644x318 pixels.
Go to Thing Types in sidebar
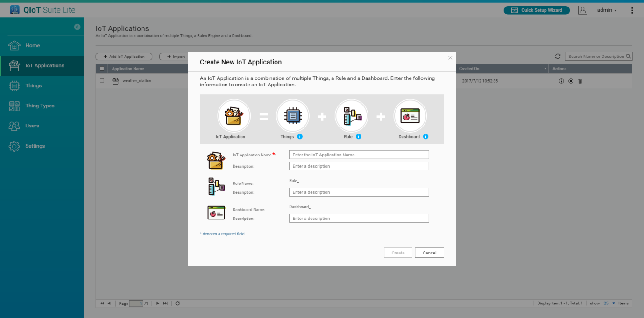40,106
